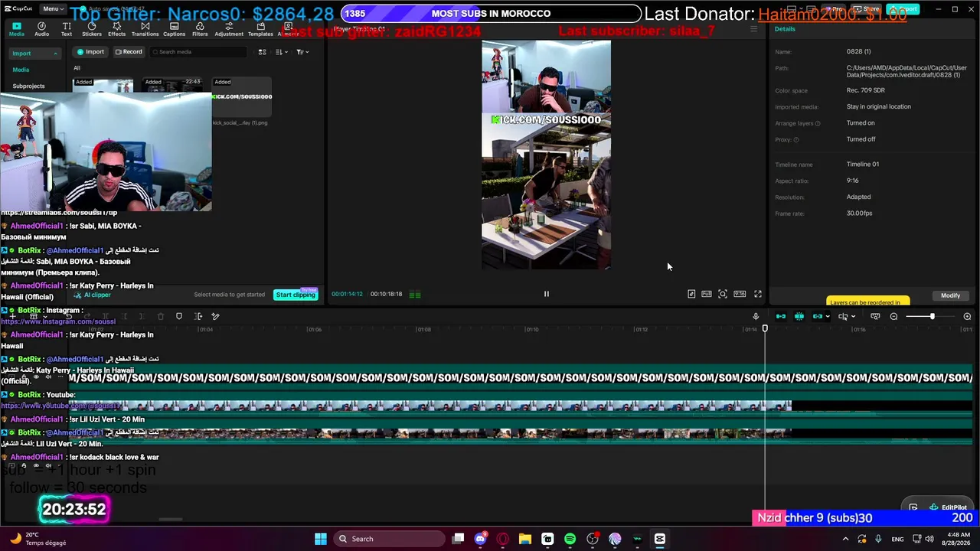Image resolution: width=980 pixels, height=551 pixels.
Task: Open EditPilot assistant
Action: pyautogui.click(x=949, y=507)
